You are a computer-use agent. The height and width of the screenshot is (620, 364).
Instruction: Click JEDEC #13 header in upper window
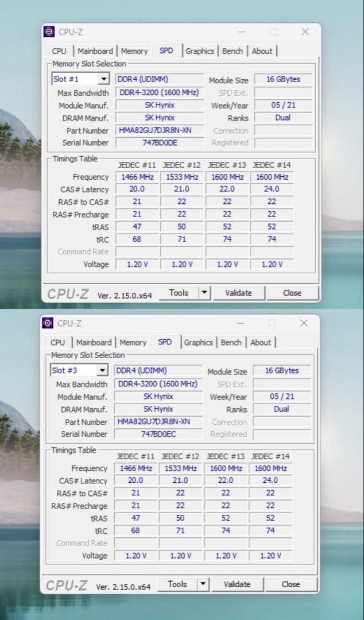tap(227, 165)
